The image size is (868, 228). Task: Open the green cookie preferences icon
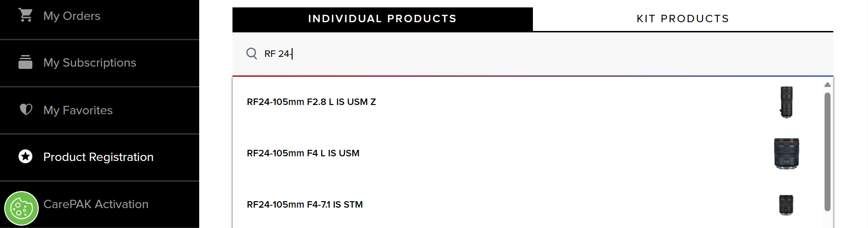click(21, 208)
